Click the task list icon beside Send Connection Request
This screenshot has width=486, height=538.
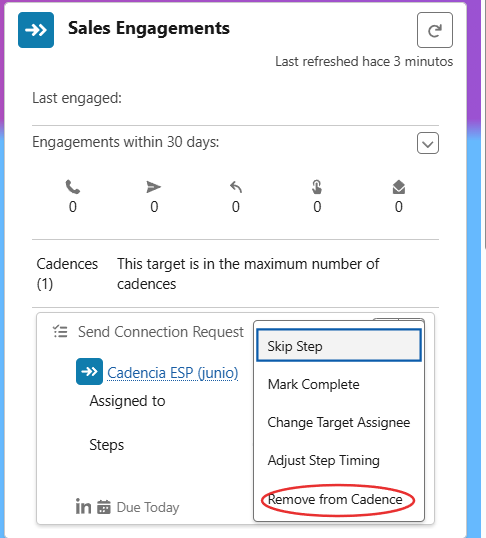(x=60, y=332)
